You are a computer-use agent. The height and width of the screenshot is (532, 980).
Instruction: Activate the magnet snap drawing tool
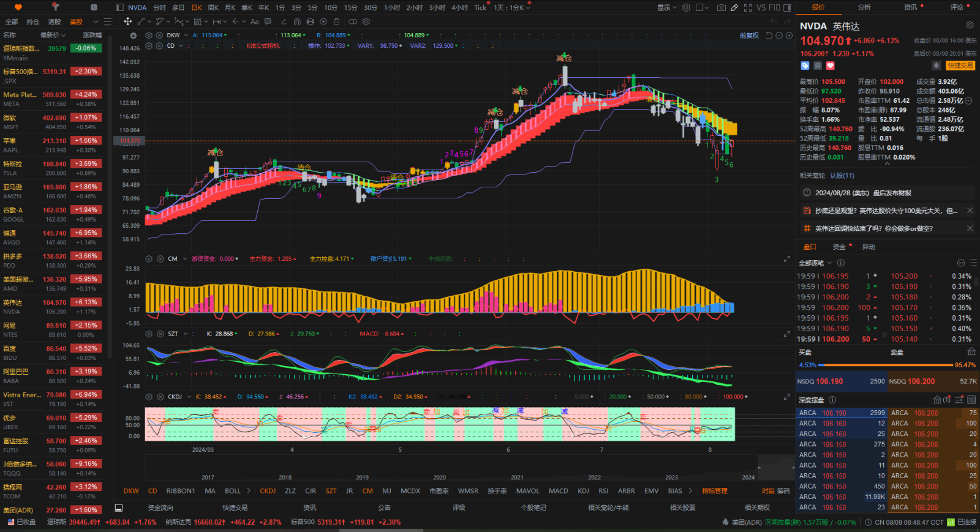click(297, 21)
